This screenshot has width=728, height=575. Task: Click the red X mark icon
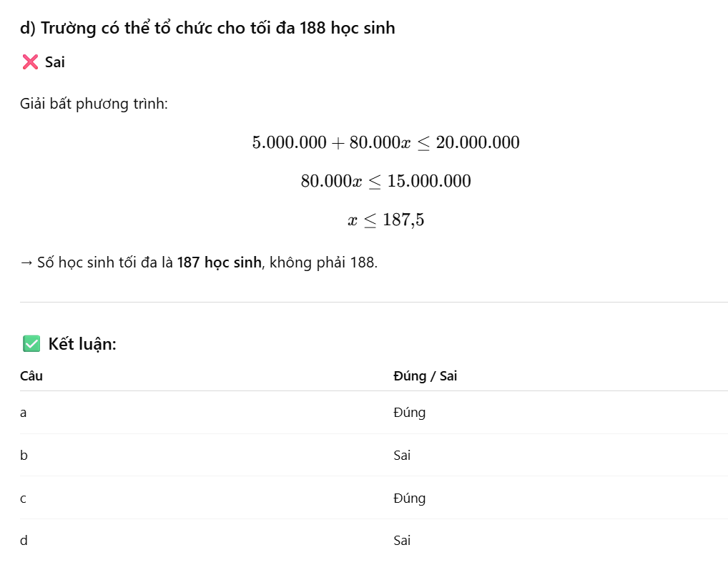point(30,62)
